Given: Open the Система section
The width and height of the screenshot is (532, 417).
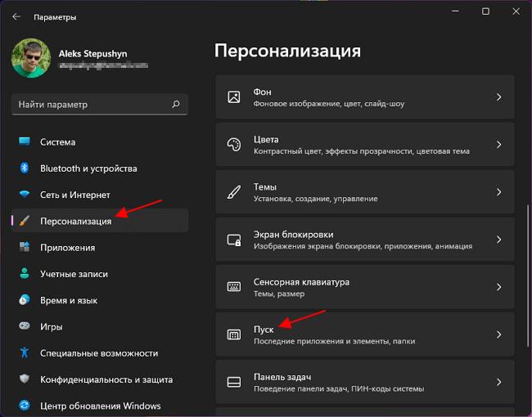Looking at the screenshot, I should (x=100, y=141).
